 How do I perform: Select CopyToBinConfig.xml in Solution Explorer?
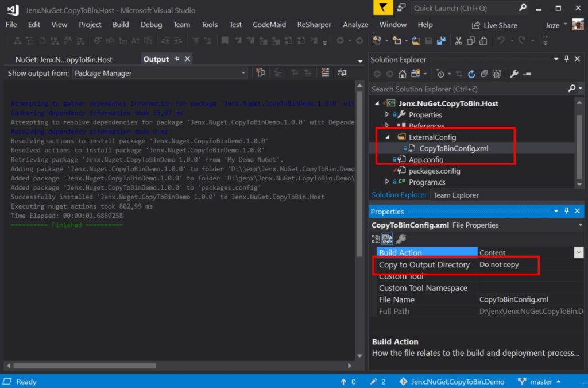454,148
